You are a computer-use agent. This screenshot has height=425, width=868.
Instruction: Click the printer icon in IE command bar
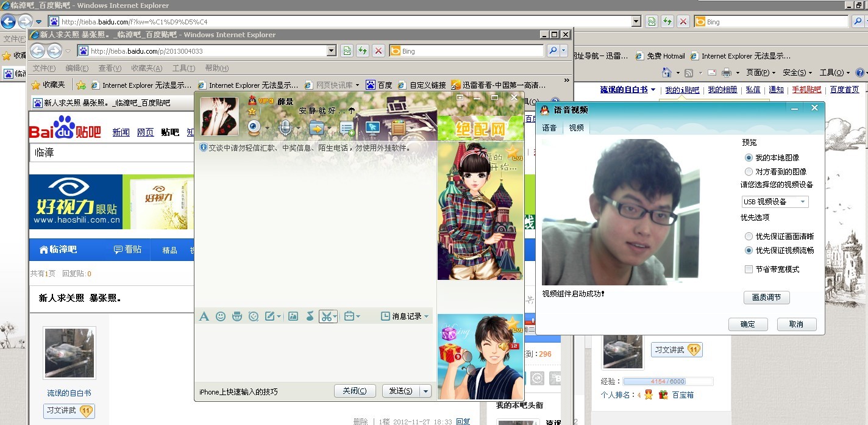tap(726, 73)
